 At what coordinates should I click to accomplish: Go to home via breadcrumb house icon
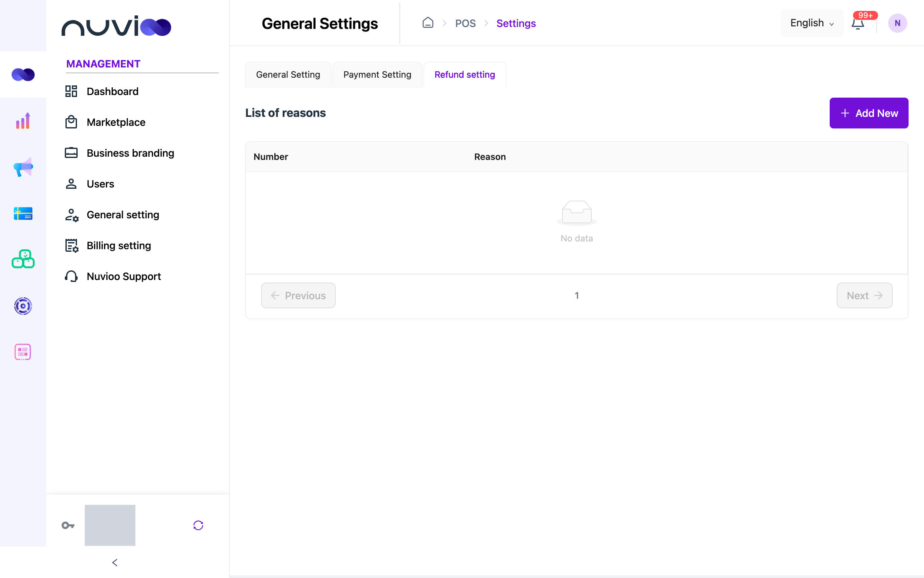tap(428, 23)
